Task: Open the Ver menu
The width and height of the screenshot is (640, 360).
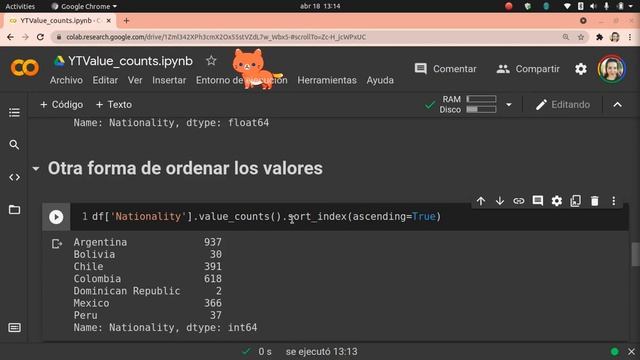Action: [x=135, y=80]
